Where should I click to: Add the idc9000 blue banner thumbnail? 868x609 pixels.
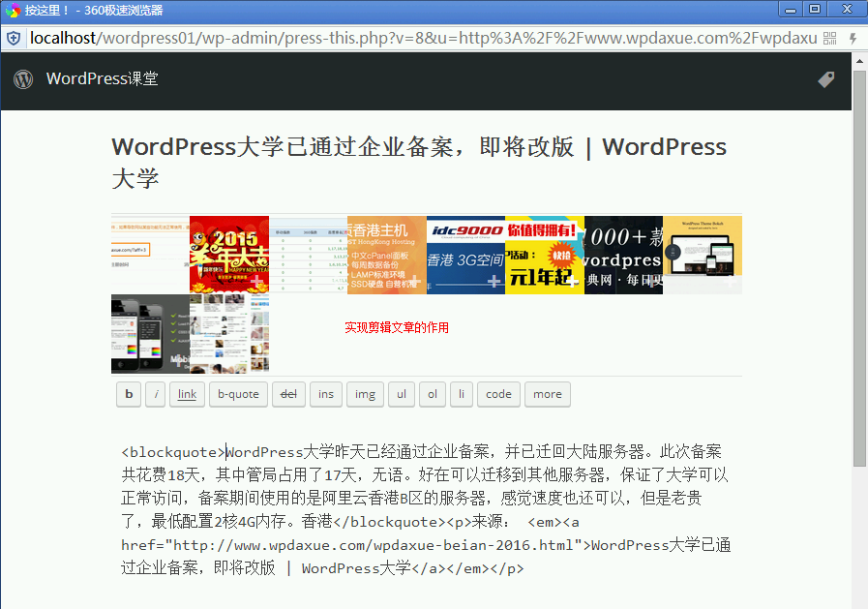click(465, 255)
